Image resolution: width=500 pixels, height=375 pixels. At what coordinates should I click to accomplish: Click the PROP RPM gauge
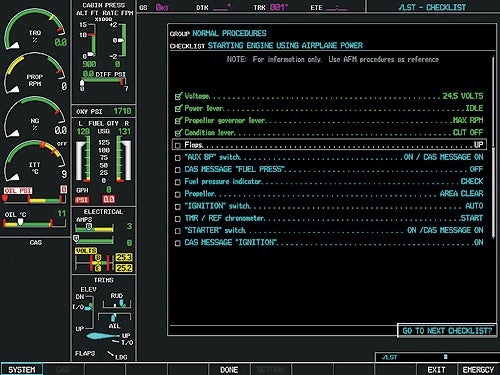click(35, 73)
